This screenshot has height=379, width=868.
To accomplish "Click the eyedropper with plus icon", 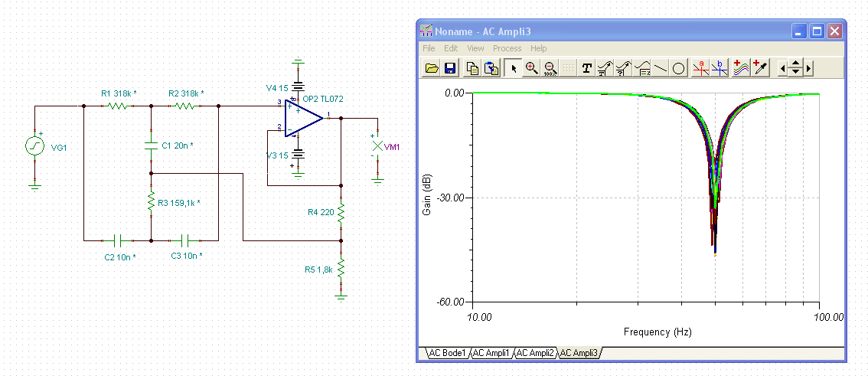I will pyautogui.click(x=760, y=68).
